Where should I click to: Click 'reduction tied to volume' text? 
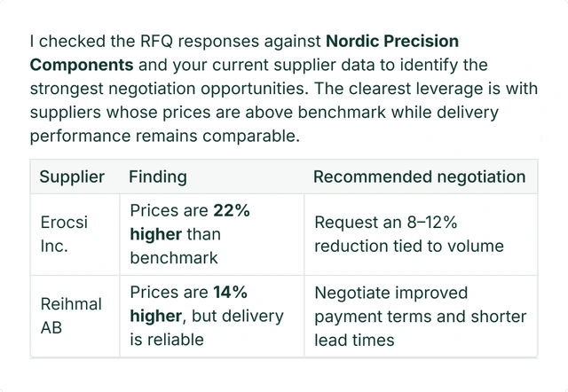point(409,247)
